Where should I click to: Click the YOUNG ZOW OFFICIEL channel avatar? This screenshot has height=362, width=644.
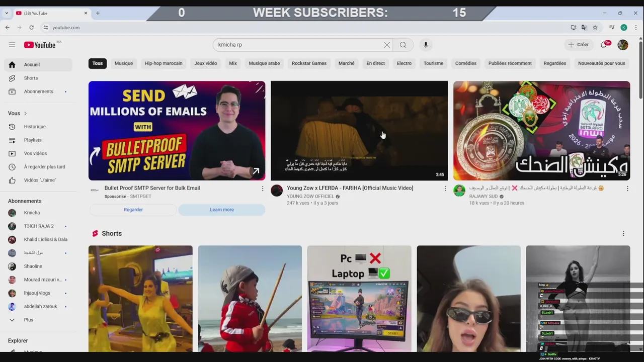pos(277,190)
